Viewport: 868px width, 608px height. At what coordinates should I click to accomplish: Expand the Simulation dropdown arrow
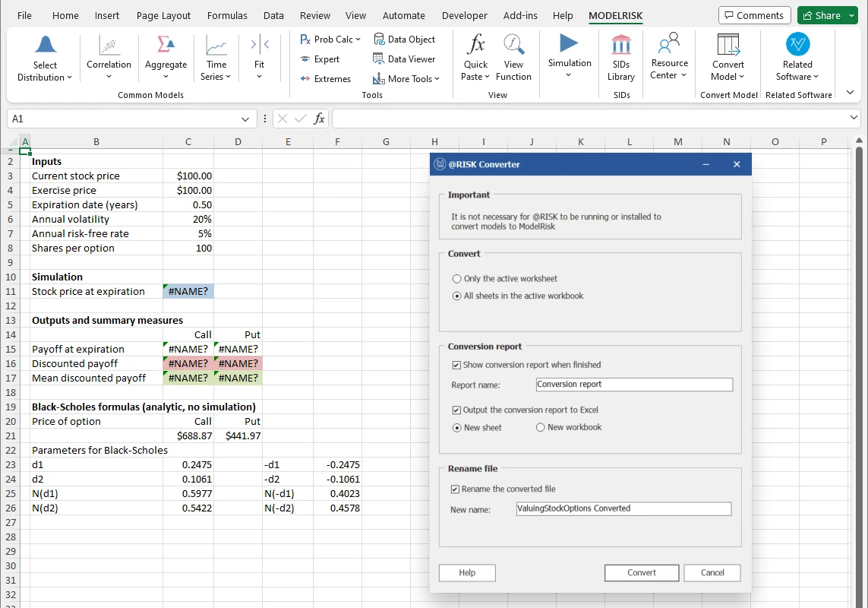coord(569,74)
